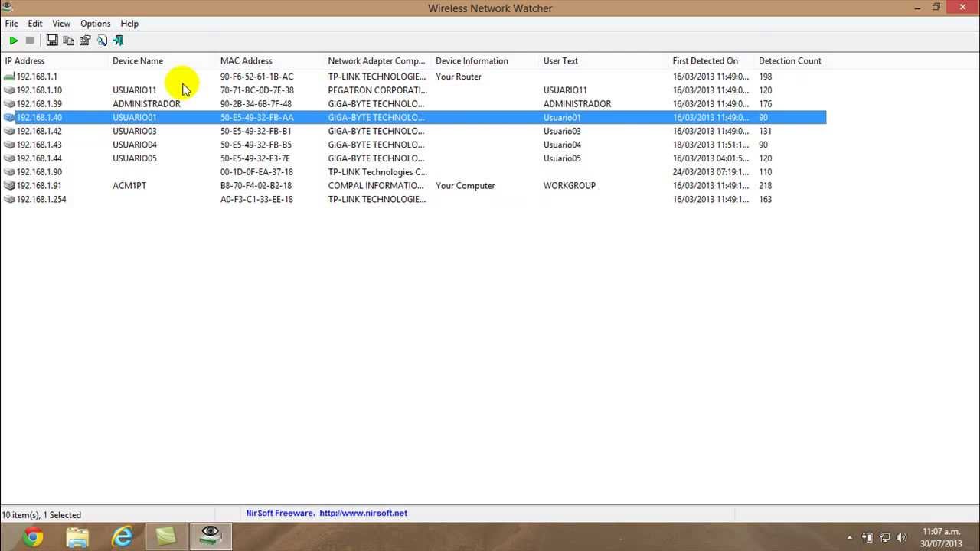The height and width of the screenshot is (551, 980).
Task: Select device name USUARIO04
Action: click(135, 145)
